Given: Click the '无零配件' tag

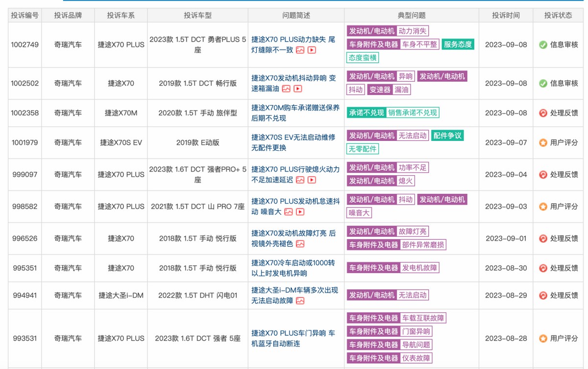Looking at the screenshot, I should (363, 149).
